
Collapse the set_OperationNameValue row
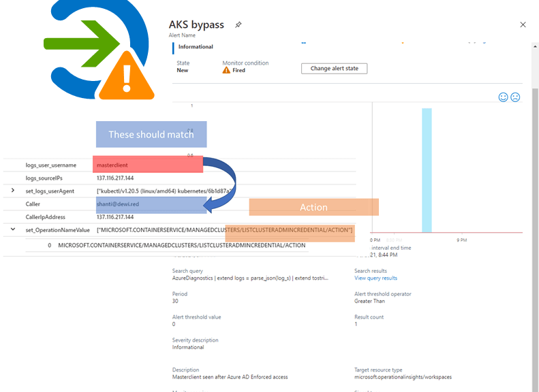pos(13,230)
